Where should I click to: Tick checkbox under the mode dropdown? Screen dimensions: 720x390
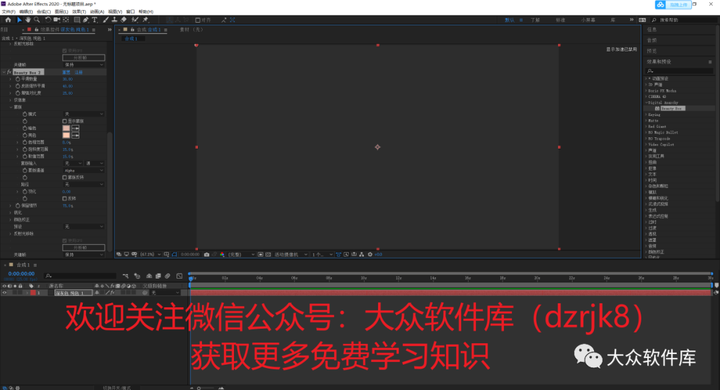coord(64,121)
